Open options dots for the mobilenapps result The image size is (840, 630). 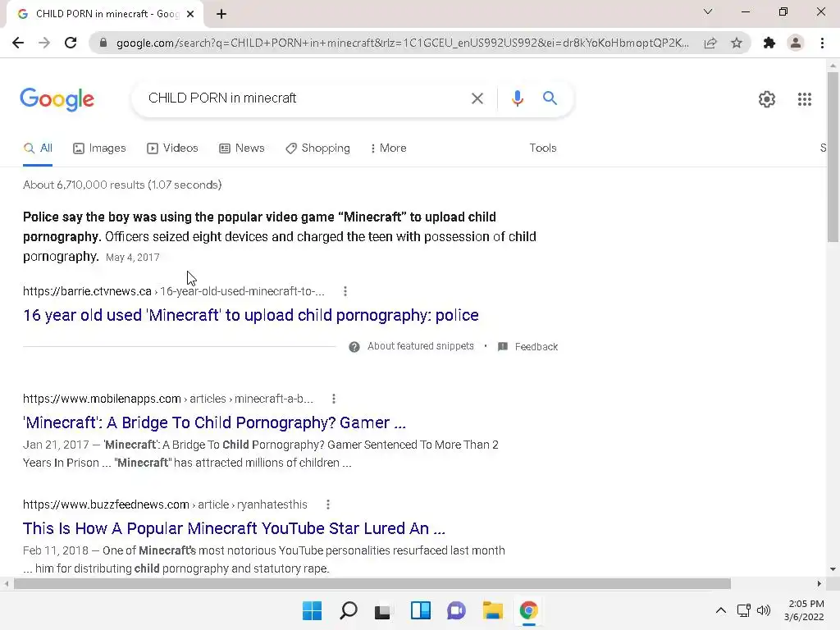point(333,399)
